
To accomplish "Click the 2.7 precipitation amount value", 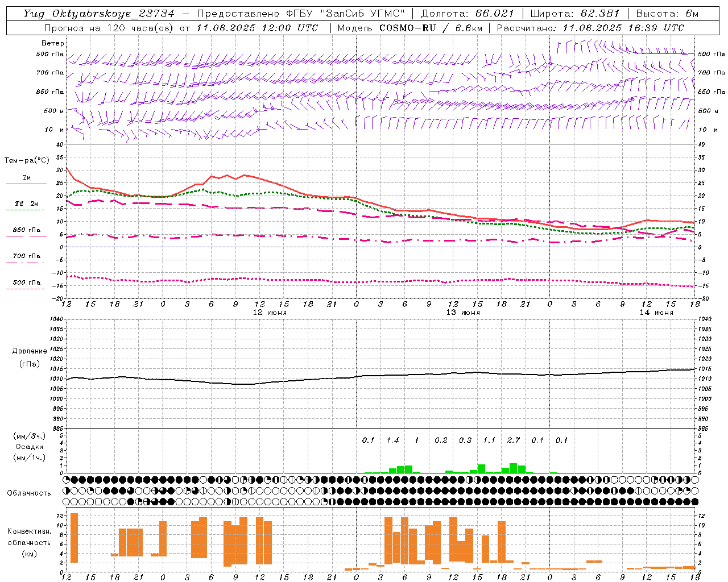I will point(514,440).
